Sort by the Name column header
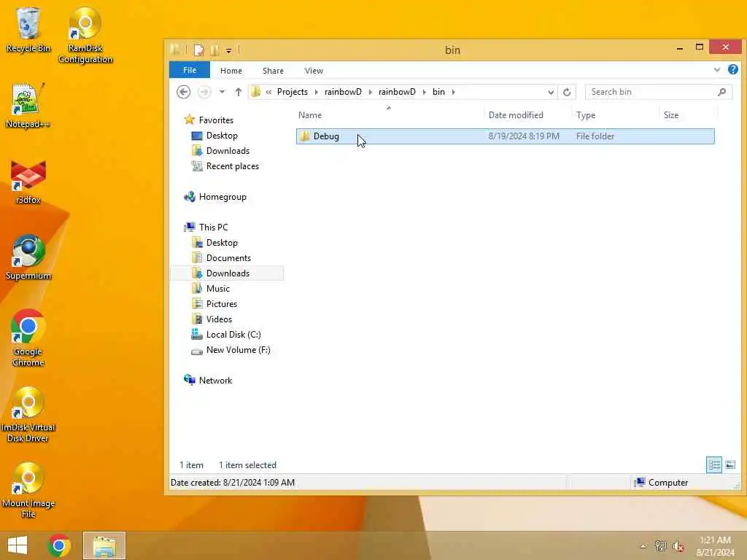The width and height of the screenshot is (747, 560). [388, 114]
